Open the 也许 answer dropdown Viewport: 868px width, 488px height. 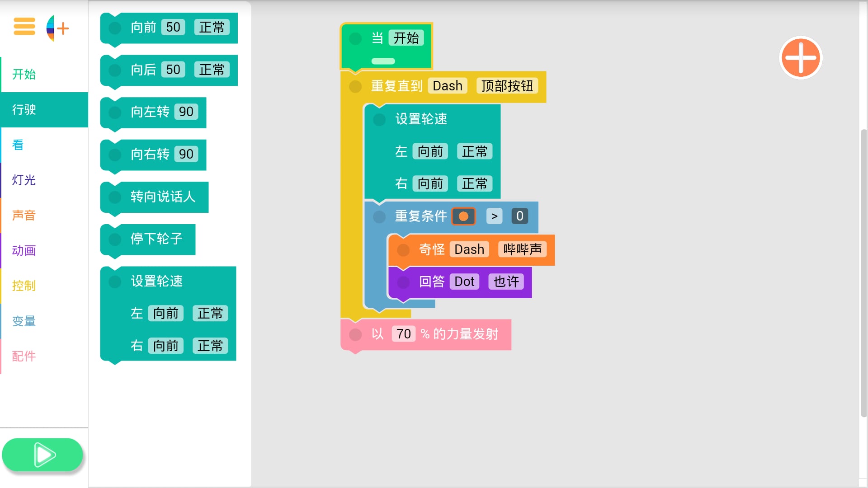(x=506, y=282)
